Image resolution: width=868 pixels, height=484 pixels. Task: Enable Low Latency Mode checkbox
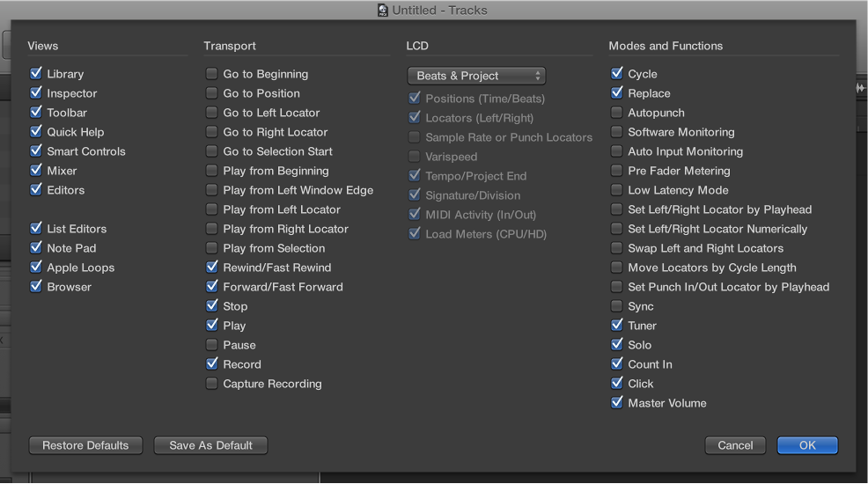click(617, 190)
